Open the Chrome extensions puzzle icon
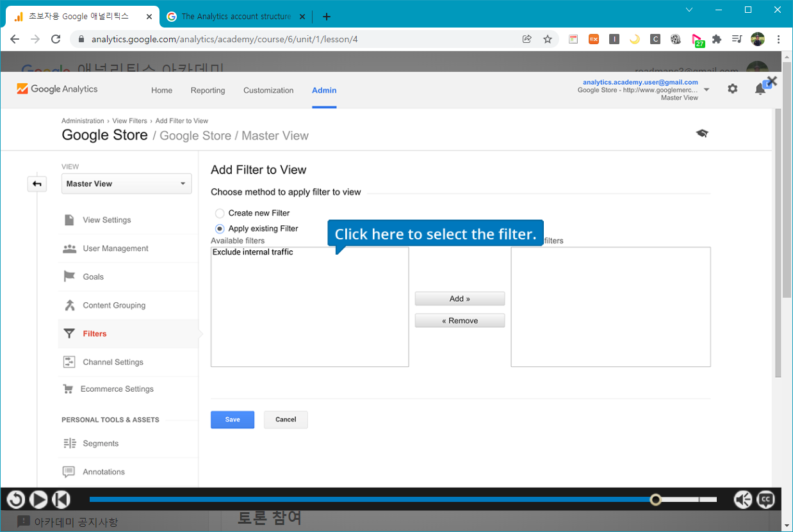 click(717, 39)
